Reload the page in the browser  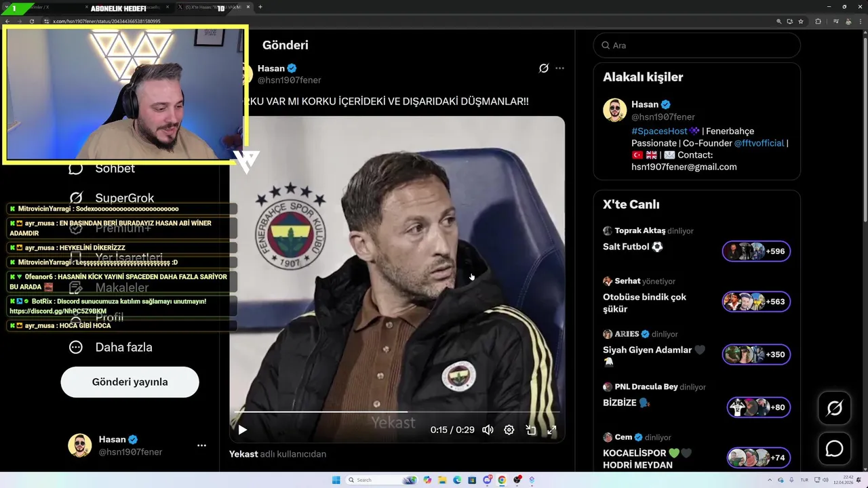click(x=31, y=22)
